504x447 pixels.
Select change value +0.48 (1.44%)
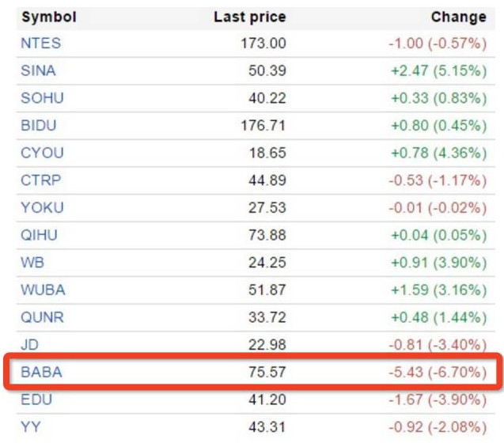[439, 317]
